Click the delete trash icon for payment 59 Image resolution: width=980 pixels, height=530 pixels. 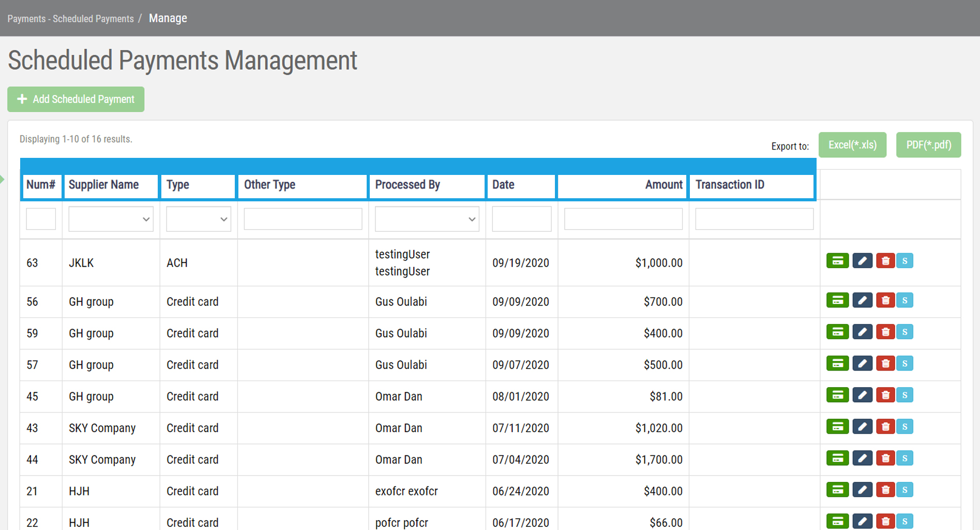point(885,332)
